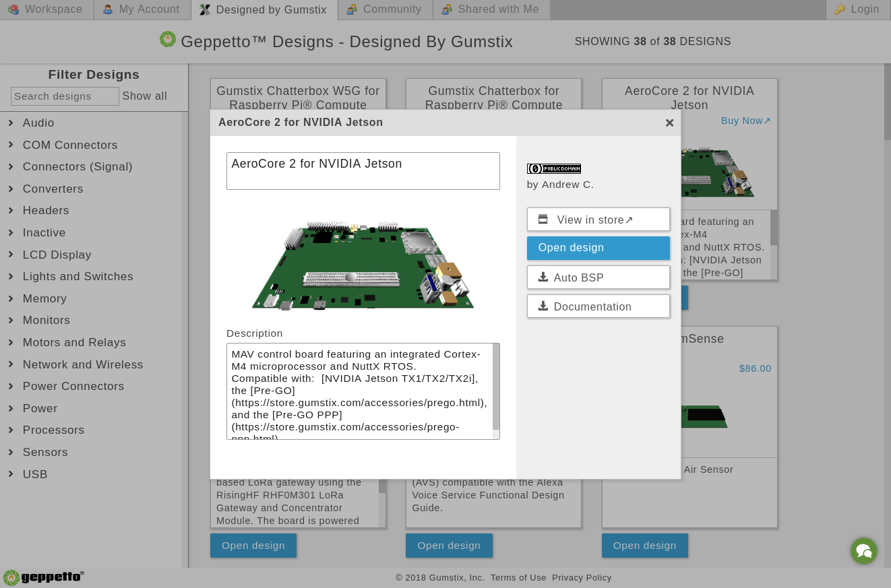Go to Shared with Me tab
891x588 pixels.
click(x=491, y=9)
